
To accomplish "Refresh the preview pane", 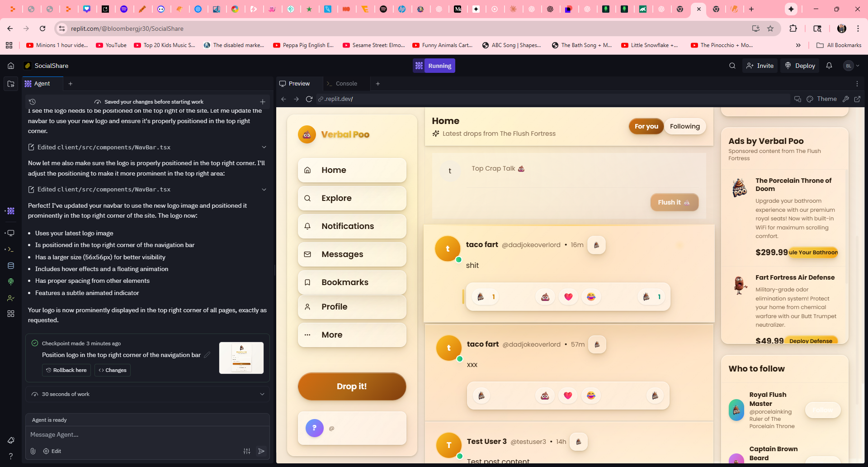I will click(x=309, y=99).
